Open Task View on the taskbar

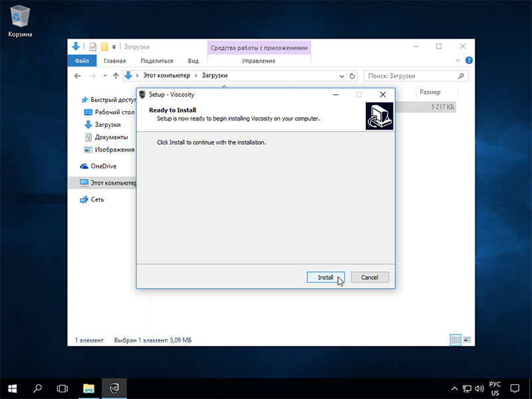pyautogui.click(x=62, y=388)
